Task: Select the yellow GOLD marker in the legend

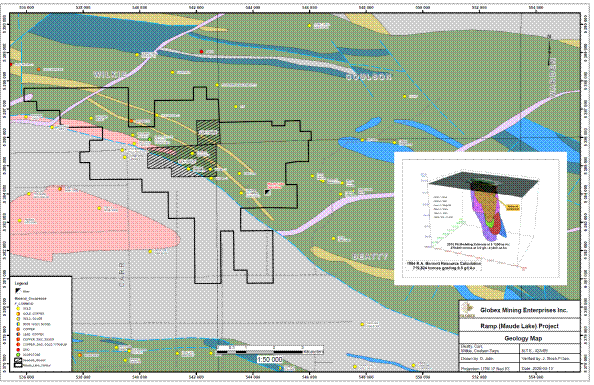Action: pyautogui.click(x=18, y=309)
